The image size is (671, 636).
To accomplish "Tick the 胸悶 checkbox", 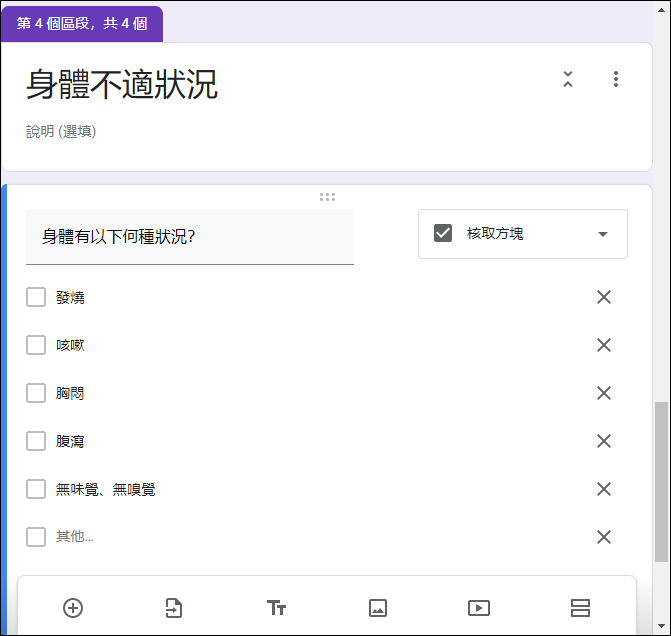I will tap(36, 393).
